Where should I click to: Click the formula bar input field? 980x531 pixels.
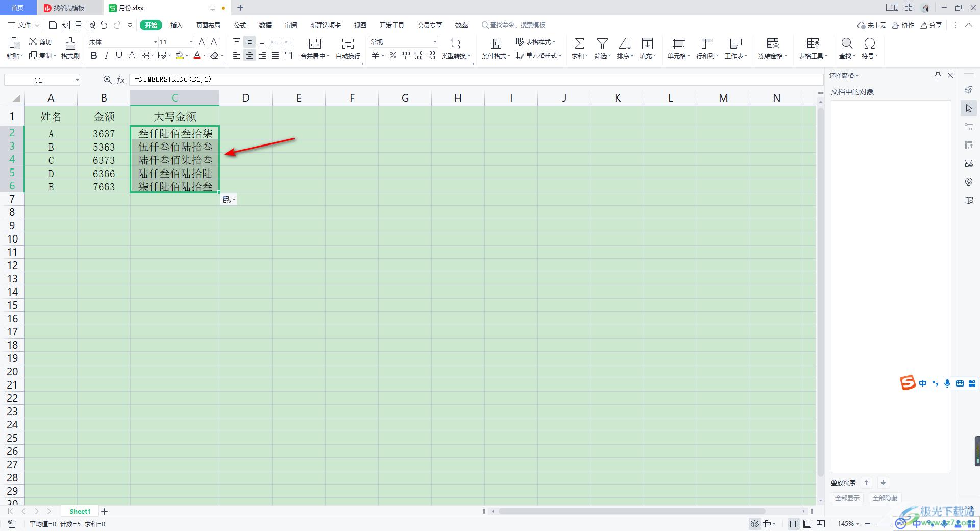(x=476, y=80)
